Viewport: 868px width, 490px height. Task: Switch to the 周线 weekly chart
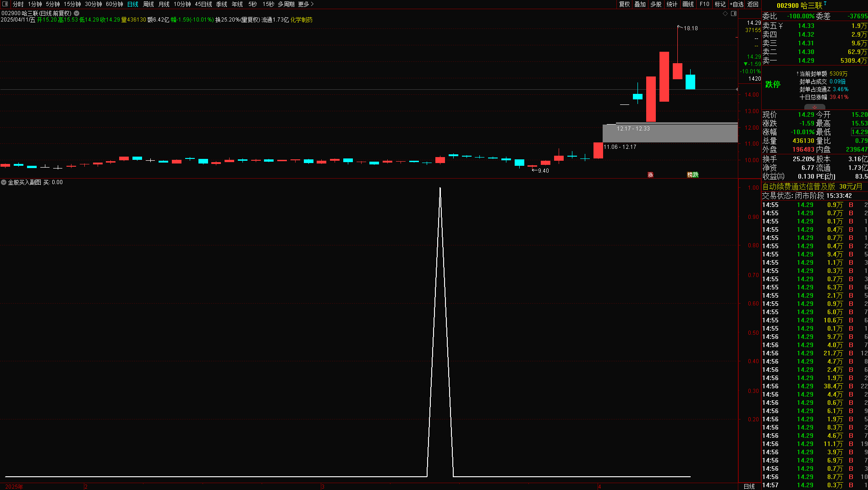point(148,4)
